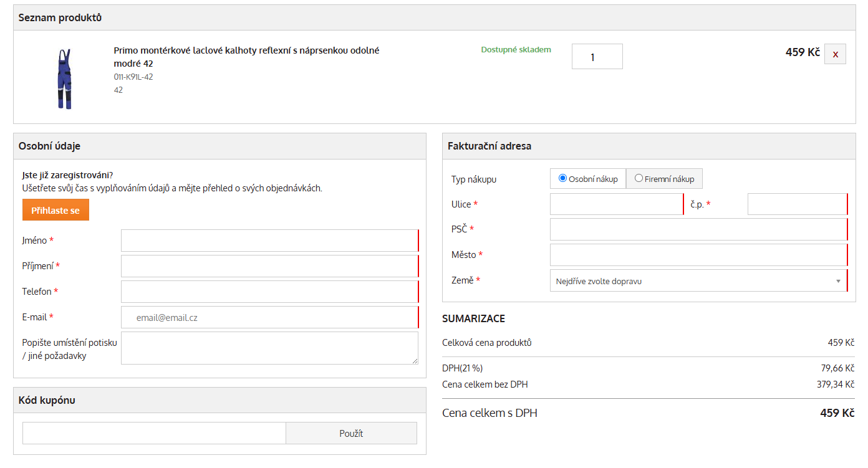The height and width of the screenshot is (468, 868).
Task: Open the Země country dropdown
Action: pos(698,281)
